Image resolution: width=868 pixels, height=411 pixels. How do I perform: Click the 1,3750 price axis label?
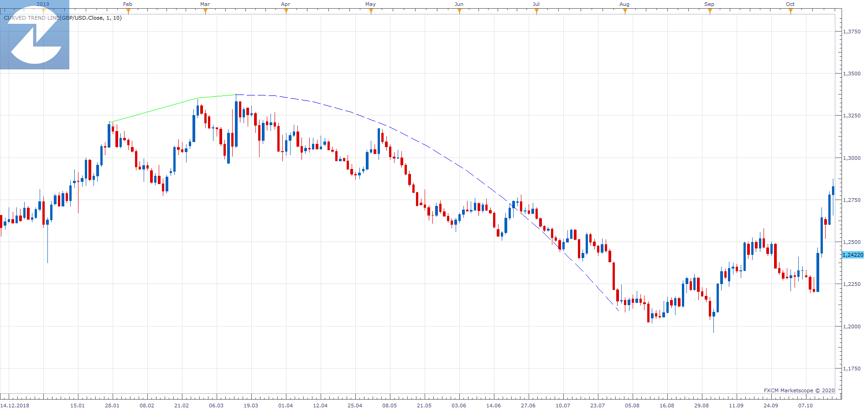click(852, 32)
